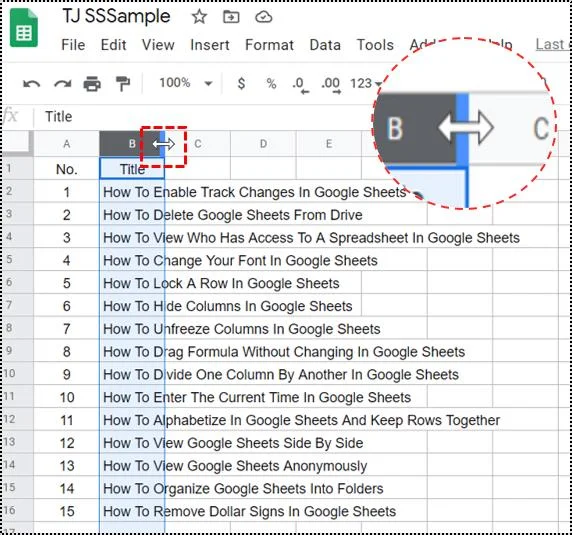Decrease decimal places button

point(301,85)
